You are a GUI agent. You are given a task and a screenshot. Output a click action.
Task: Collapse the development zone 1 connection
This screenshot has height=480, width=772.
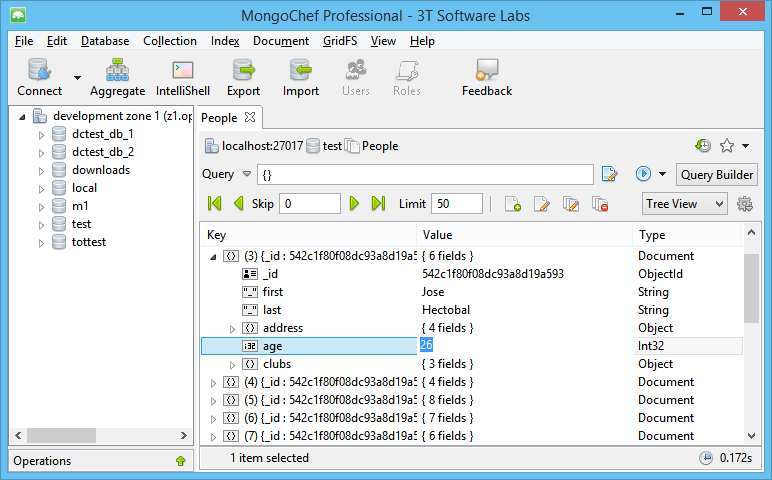(x=22, y=117)
